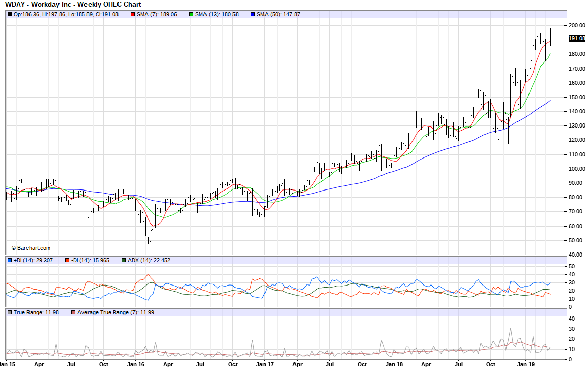
Task: Select the 191.08 current price tag
Action: click(576, 38)
